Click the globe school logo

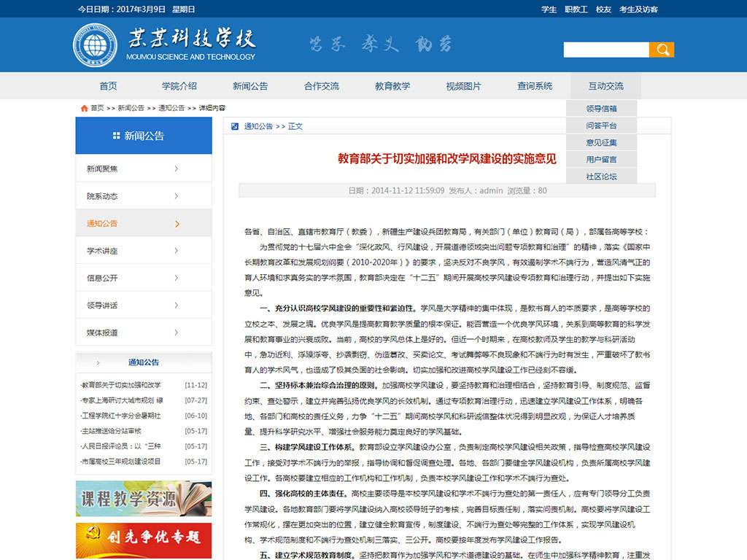click(x=95, y=45)
